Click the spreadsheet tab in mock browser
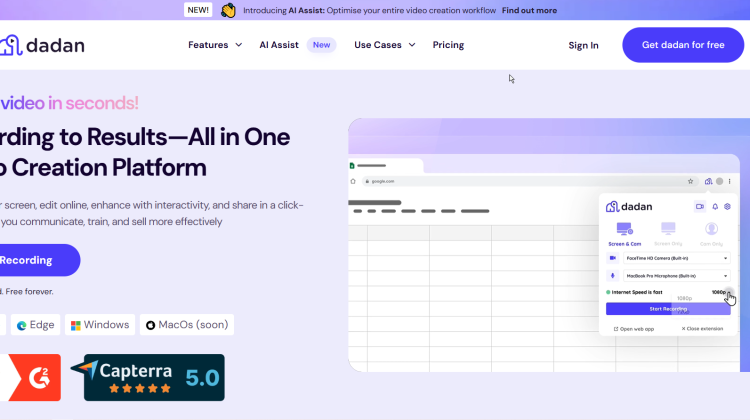750x420 pixels. [x=386, y=166]
